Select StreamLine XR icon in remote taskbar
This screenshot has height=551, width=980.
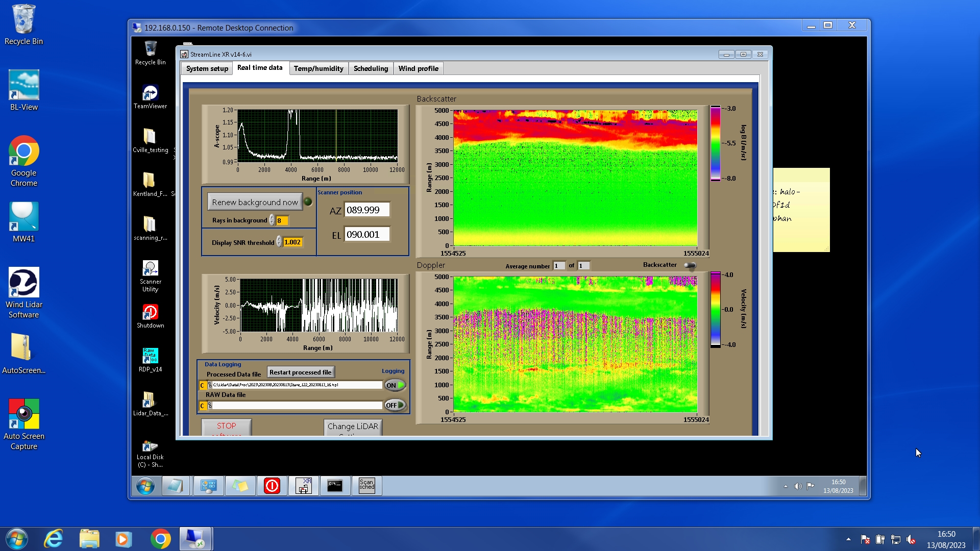(x=304, y=486)
